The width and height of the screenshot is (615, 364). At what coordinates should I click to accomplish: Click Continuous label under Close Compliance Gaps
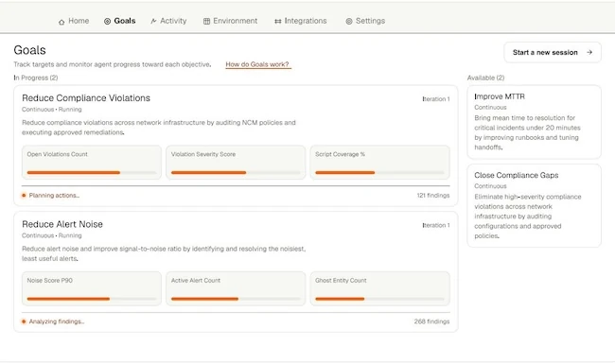click(x=490, y=186)
